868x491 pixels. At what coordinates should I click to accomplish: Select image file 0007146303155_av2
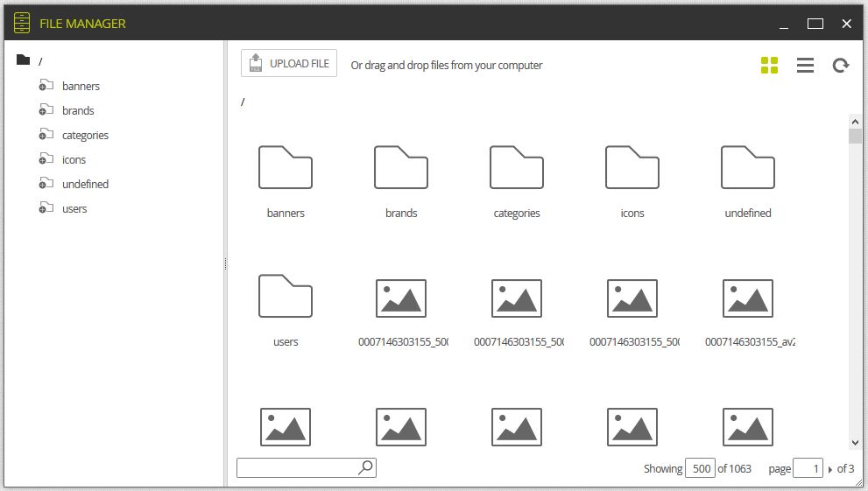(x=748, y=298)
